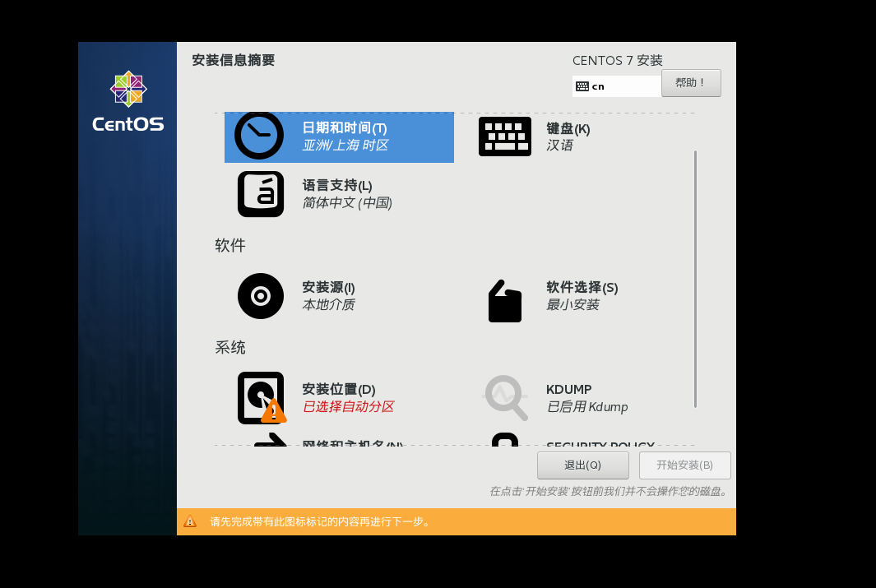Click the 软件 section heading

230,245
